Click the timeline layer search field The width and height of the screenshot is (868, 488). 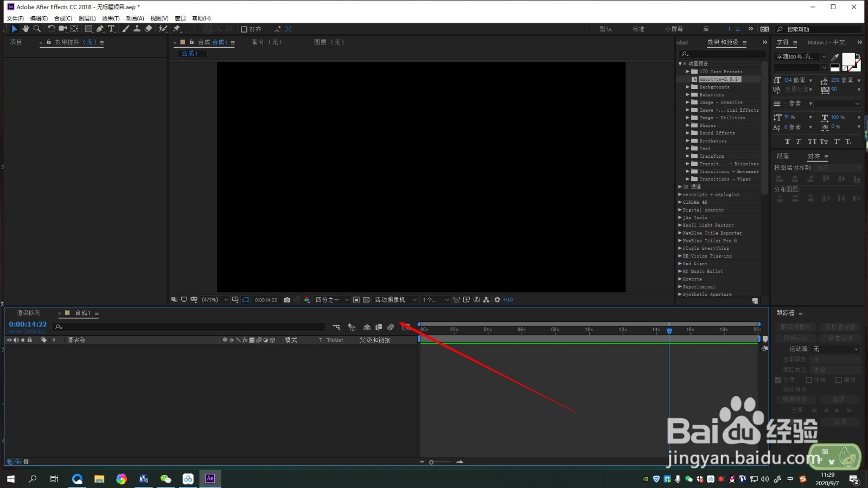tap(190, 327)
